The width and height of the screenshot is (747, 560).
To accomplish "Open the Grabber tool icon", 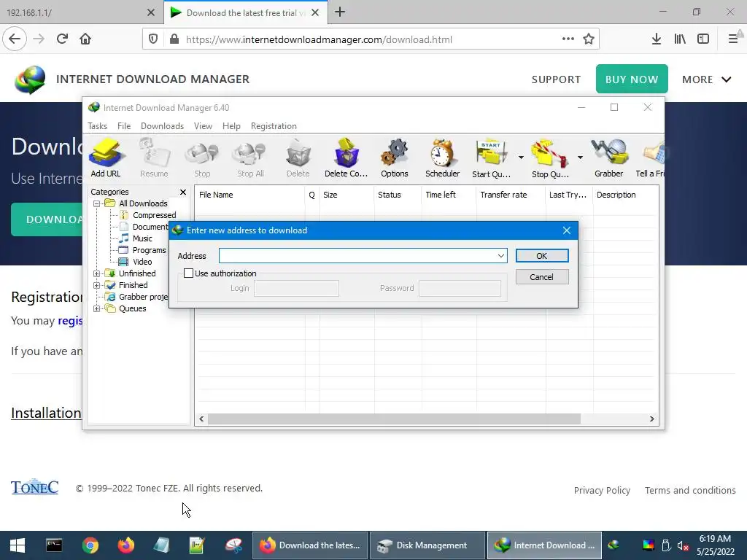I will [609, 157].
